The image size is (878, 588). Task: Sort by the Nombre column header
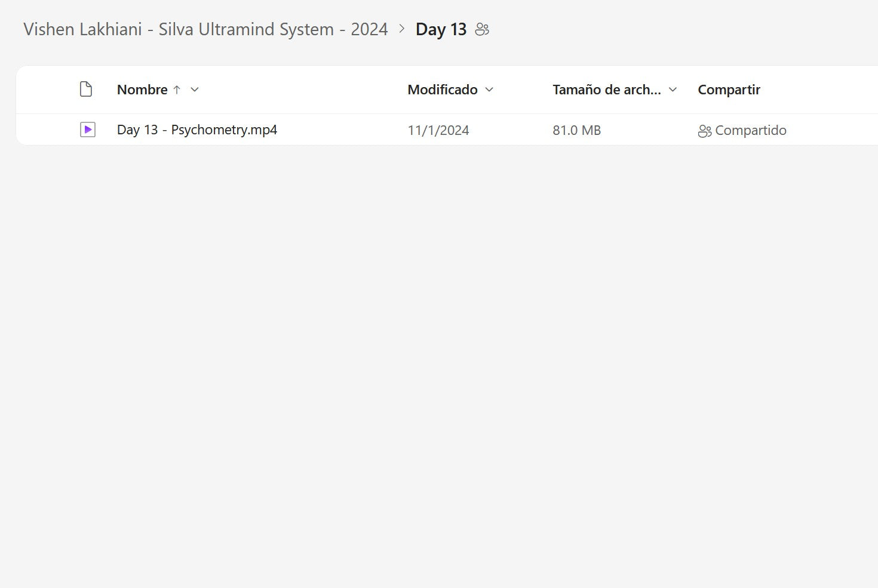tap(142, 90)
